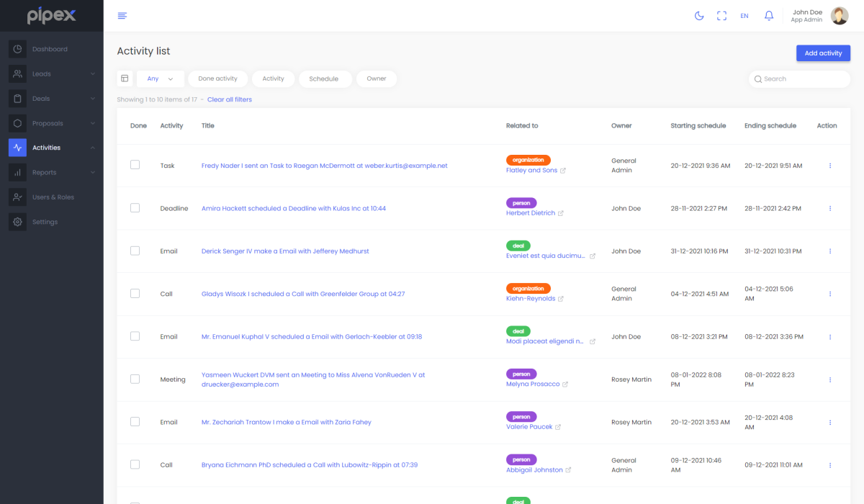864x504 pixels.
Task: Toggle dark mode moon icon
Action: tap(698, 16)
